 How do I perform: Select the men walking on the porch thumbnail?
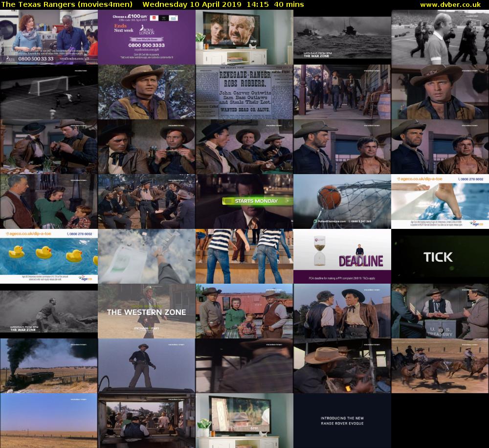coord(342,92)
